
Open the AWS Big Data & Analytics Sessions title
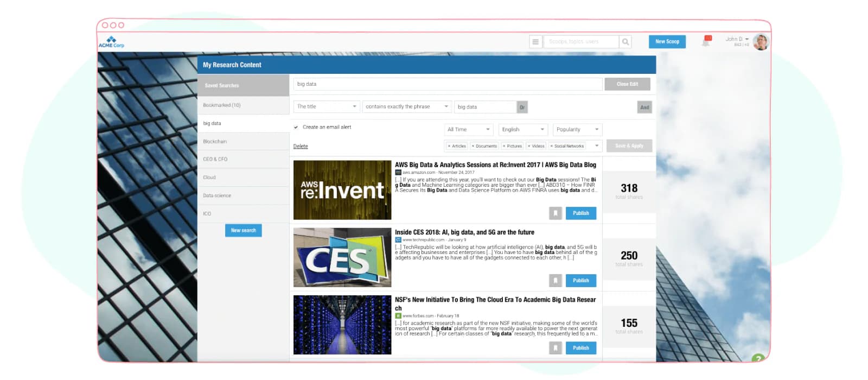[495, 165]
